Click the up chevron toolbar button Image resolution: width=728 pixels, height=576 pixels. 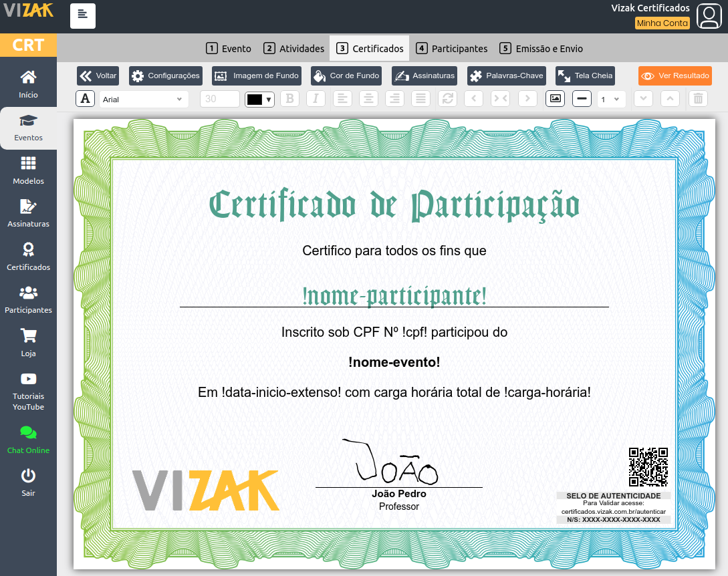tap(670, 98)
